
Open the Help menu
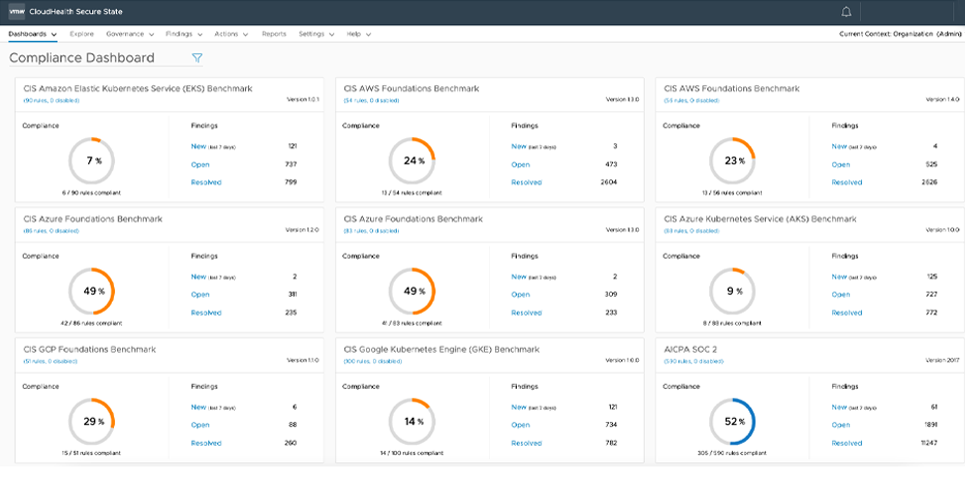(x=358, y=34)
